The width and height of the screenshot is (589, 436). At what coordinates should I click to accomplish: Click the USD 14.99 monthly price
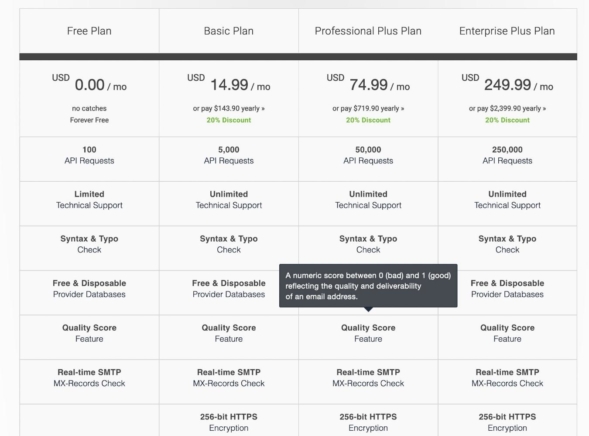[228, 84]
